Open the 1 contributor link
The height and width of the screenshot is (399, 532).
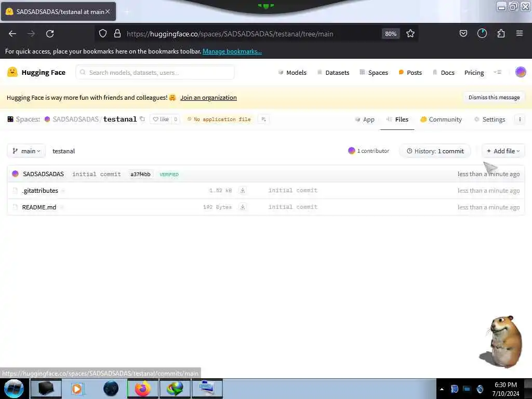[369, 151]
